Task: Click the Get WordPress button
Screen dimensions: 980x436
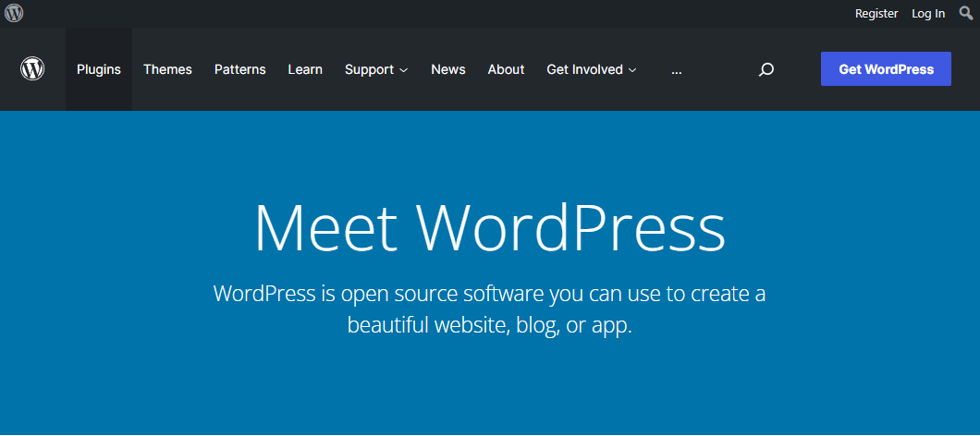Action: pyautogui.click(x=887, y=68)
